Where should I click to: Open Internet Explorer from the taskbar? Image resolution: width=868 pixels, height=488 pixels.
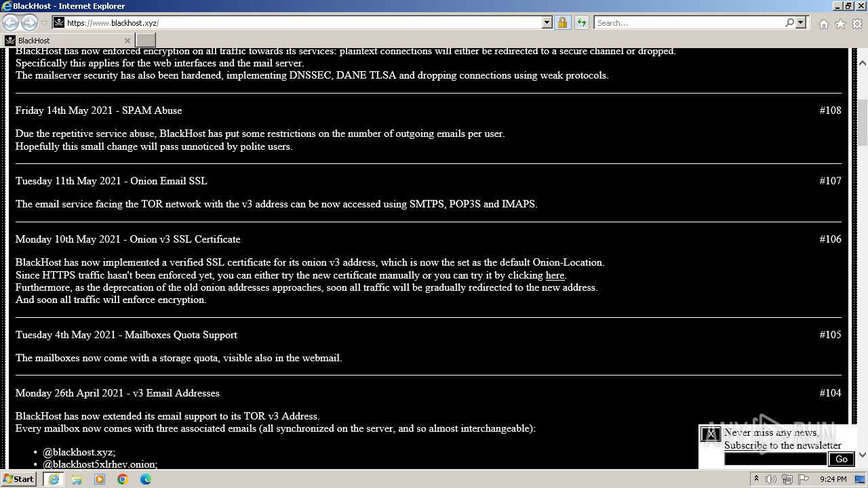click(54, 479)
